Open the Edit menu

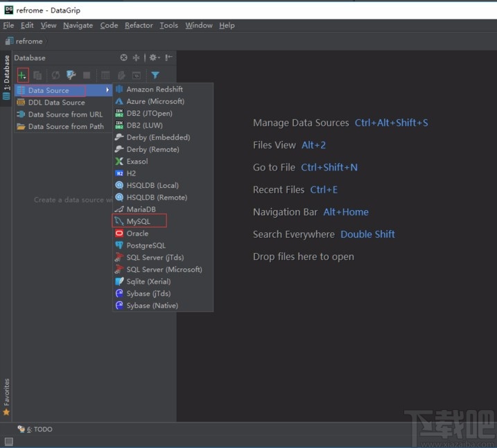[27, 26]
